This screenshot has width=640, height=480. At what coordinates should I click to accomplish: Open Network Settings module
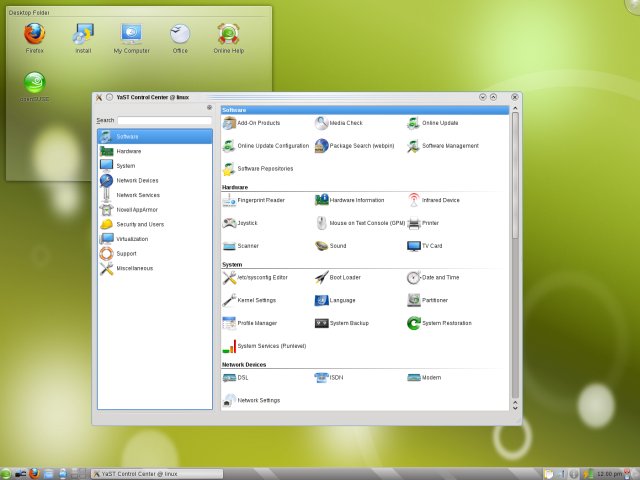[x=258, y=400]
